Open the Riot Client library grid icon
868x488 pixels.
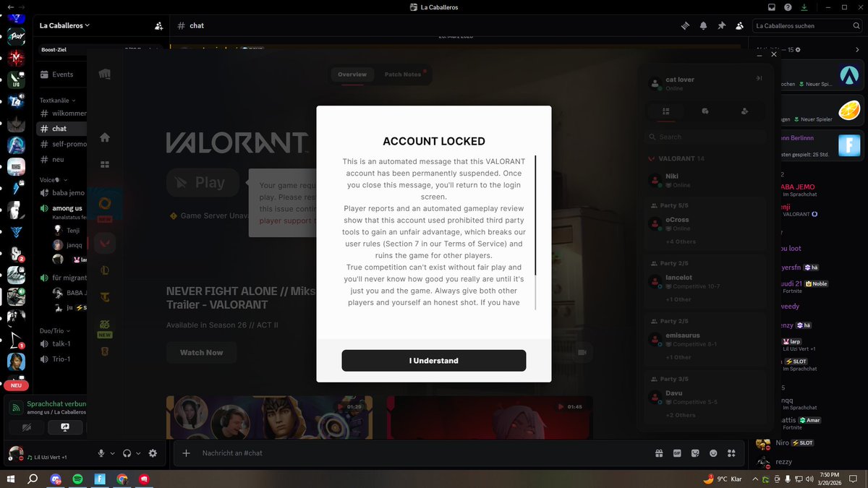pos(105,164)
